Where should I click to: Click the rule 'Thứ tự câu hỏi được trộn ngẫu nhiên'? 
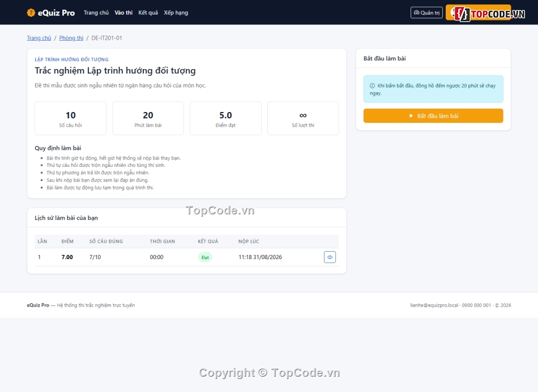coord(106,165)
